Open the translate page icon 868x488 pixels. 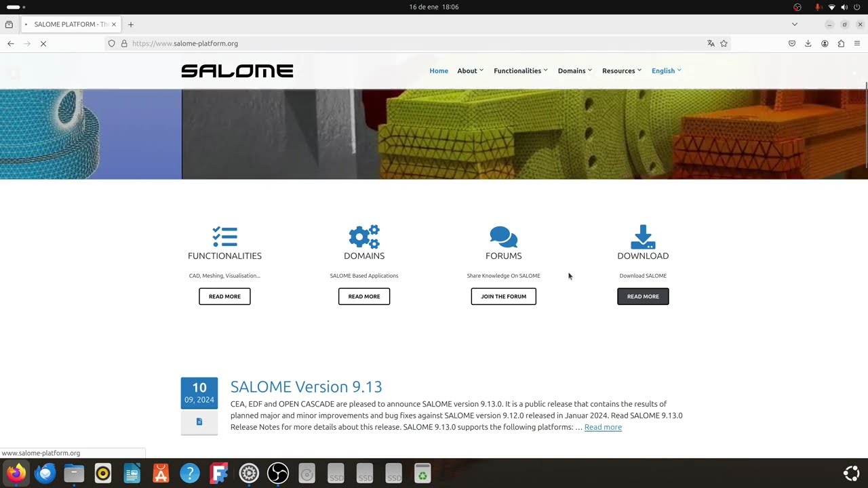711,43
